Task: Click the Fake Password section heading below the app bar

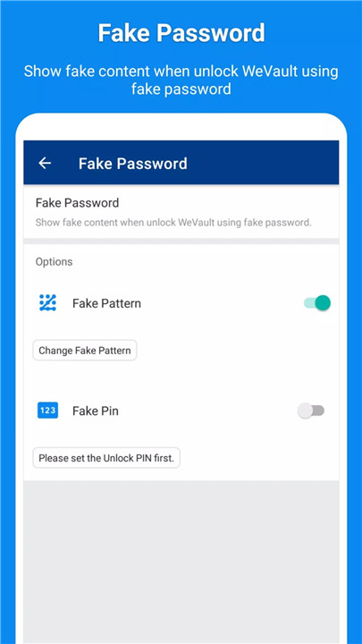Action: coord(77,203)
